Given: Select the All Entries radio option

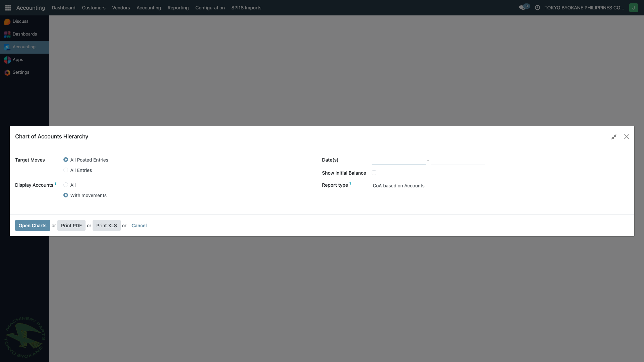Looking at the screenshot, I should 66,170.
